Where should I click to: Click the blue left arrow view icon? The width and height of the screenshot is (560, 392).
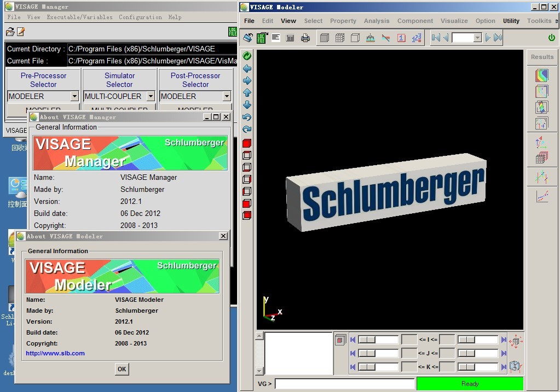247,68
